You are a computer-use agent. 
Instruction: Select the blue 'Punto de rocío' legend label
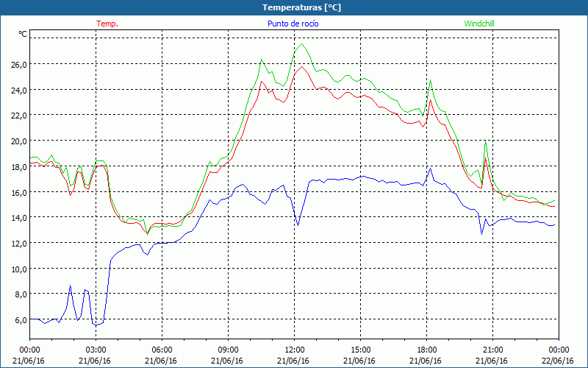(293, 24)
